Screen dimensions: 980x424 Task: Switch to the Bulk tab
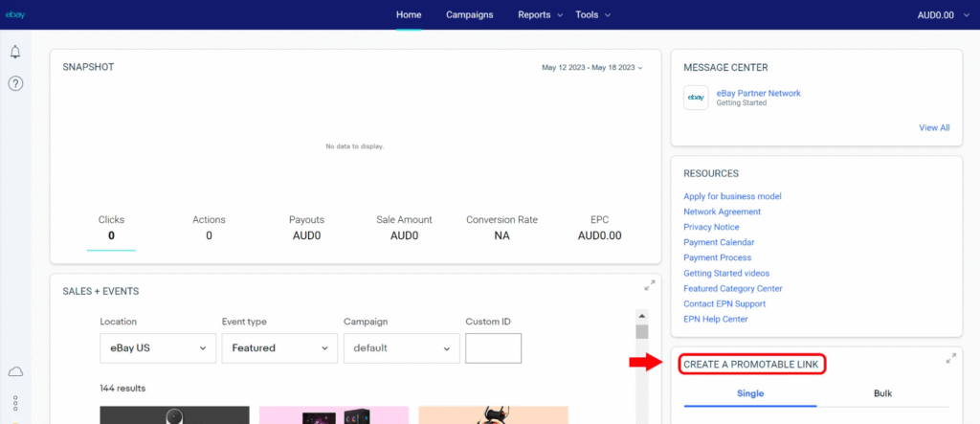pyautogui.click(x=882, y=393)
